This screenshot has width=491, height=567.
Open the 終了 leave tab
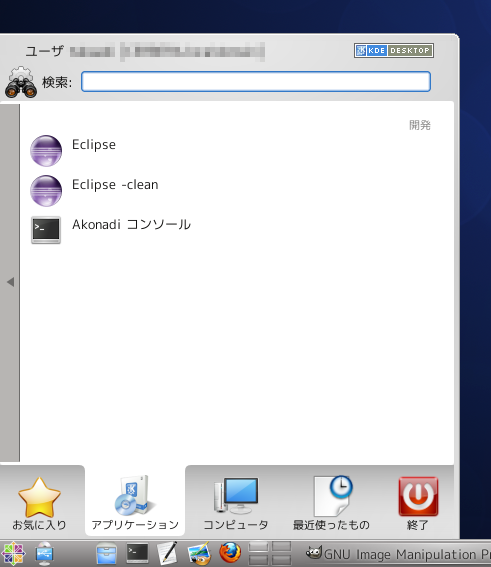tap(418, 502)
